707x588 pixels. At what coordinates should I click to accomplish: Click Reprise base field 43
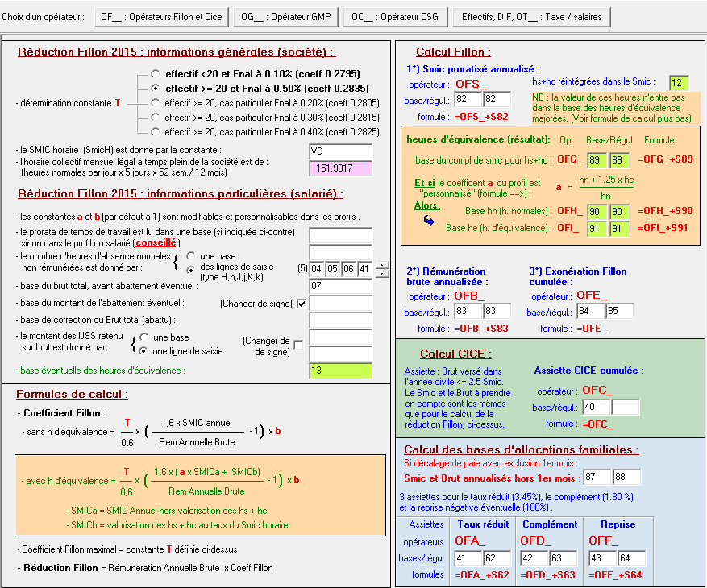603,558
